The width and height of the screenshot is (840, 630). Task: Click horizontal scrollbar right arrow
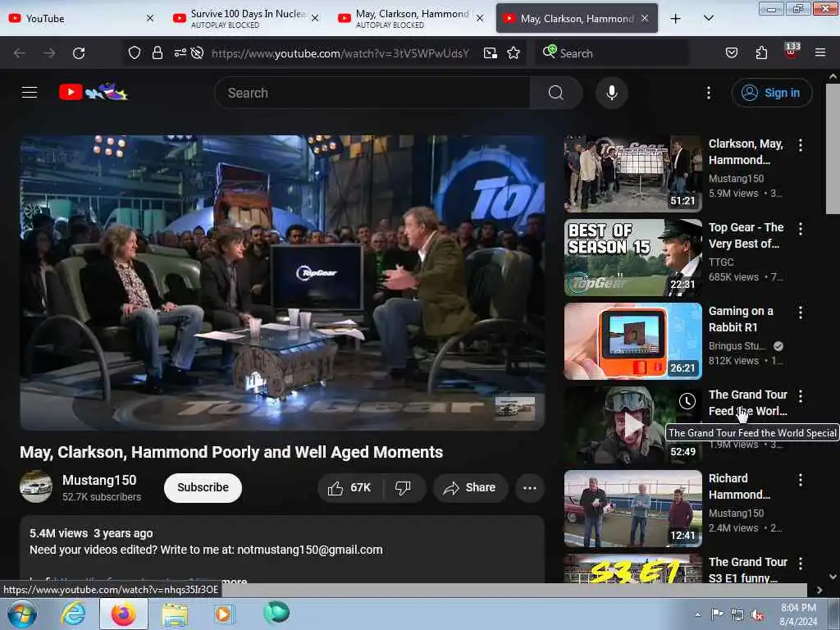tap(819, 590)
